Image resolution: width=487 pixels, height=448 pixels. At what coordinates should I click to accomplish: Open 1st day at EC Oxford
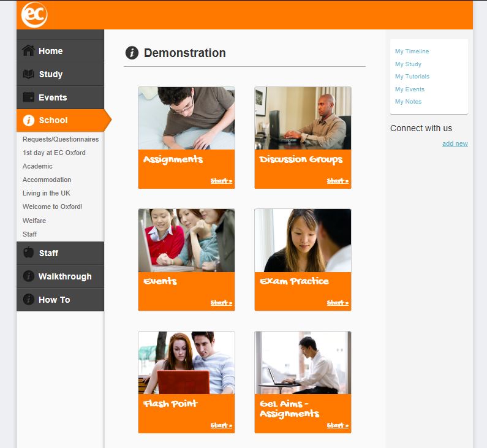(54, 153)
